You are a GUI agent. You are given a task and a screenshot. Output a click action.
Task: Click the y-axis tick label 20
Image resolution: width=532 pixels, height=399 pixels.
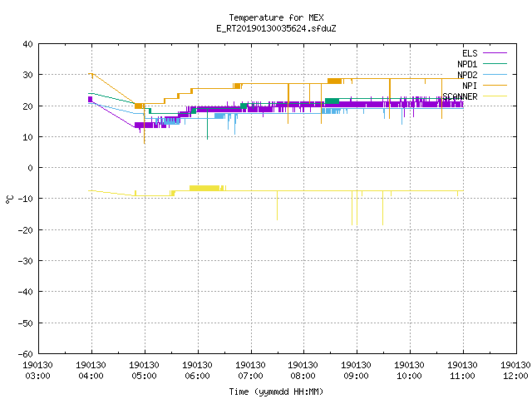(27, 106)
